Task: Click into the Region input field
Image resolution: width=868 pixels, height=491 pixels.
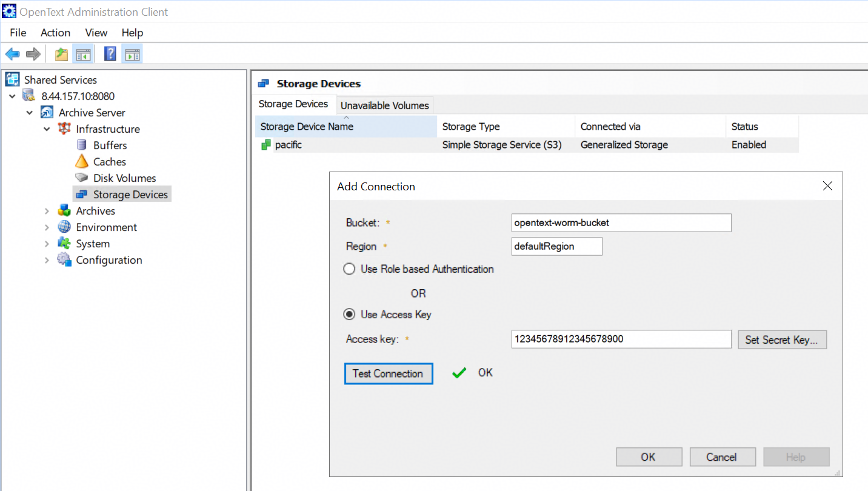Action: [x=557, y=247]
